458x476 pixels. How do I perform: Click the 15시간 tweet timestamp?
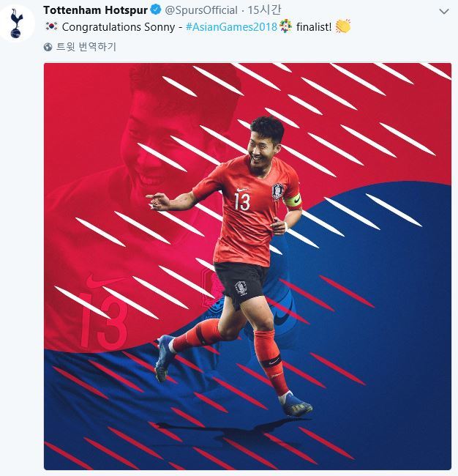tap(264, 10)
